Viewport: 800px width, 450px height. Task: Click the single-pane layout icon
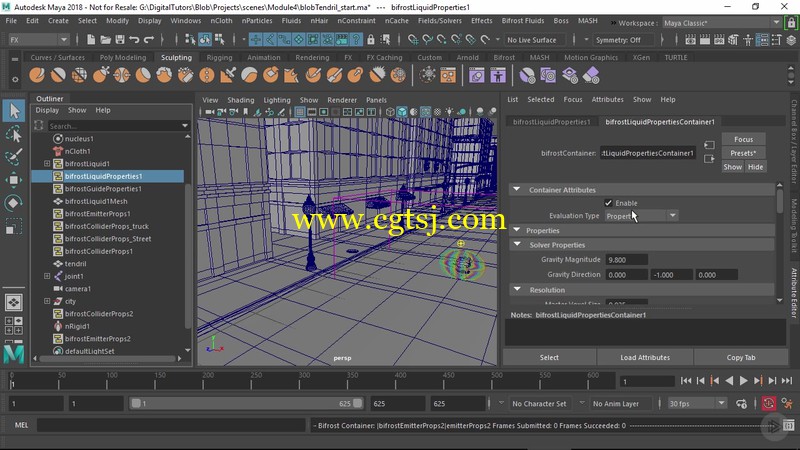pyautogui.click(x=14, y=303)
